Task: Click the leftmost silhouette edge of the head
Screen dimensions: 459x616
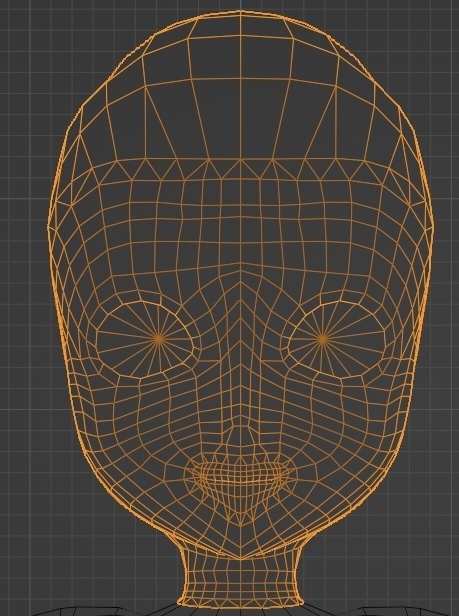Action: [x=49, y=228]
